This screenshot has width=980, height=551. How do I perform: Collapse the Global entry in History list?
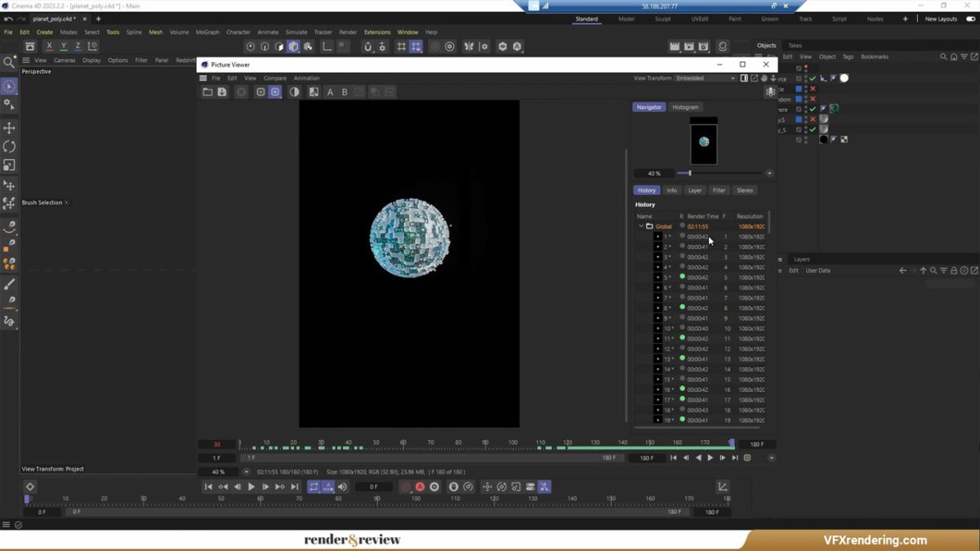(x=642, y=226)
